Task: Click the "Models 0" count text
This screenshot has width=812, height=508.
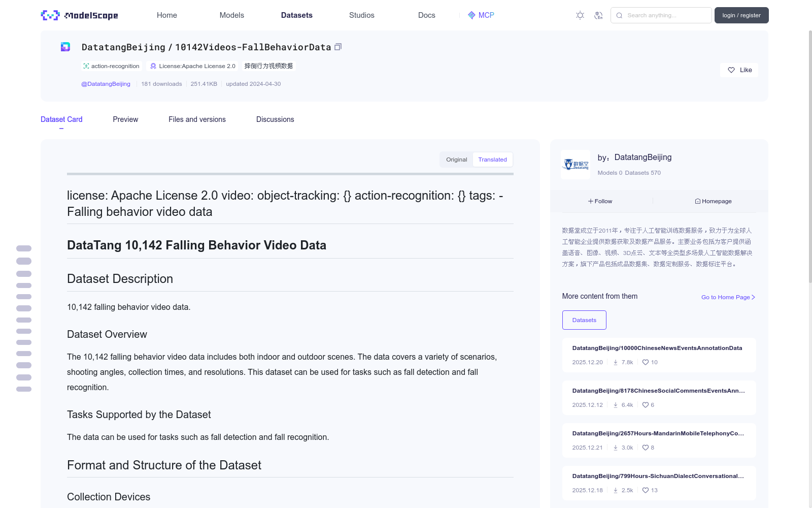Action: pos(610,173)
